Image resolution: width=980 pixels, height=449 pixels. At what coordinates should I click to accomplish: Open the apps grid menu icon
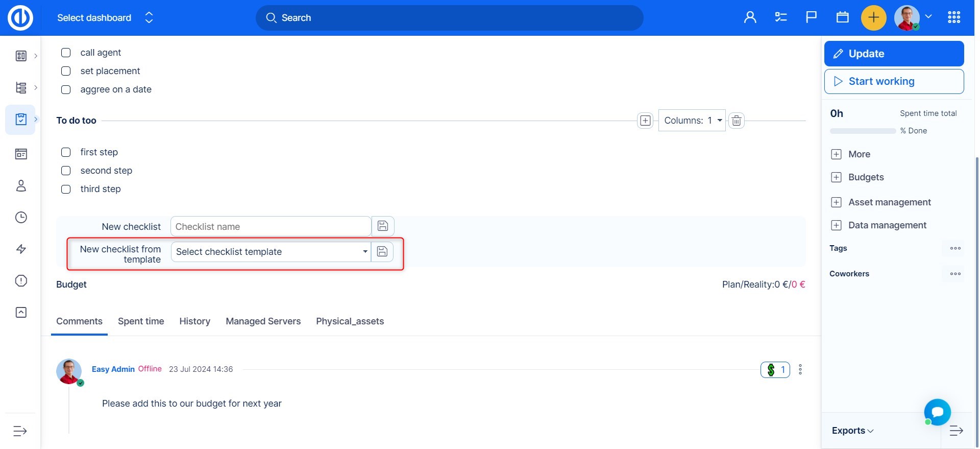click(953, 18)
